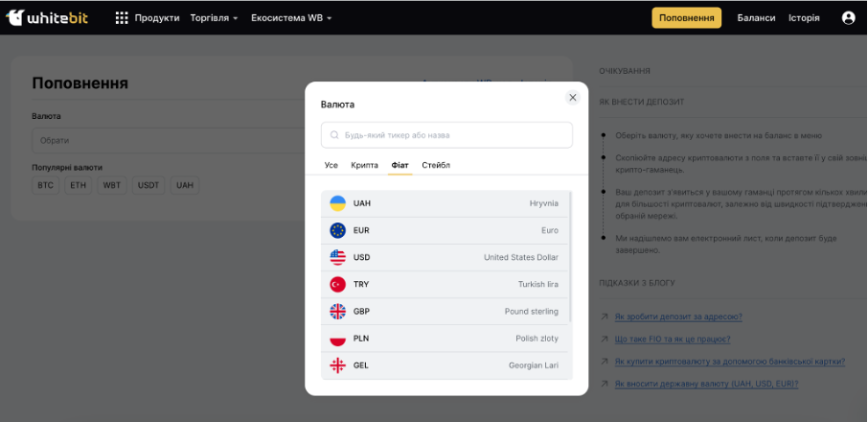
Task: Switch to the Крипта tab
Action: pyautogui.click(x=364, y=165)
